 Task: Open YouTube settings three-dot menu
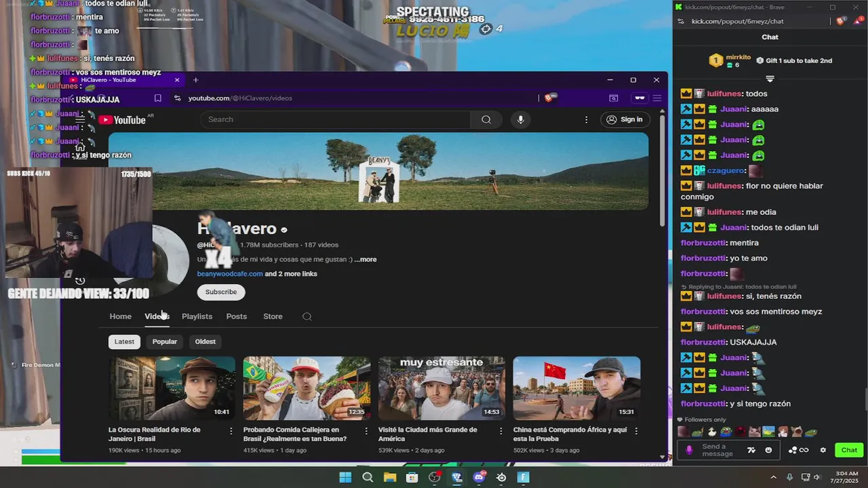[586, 119]
